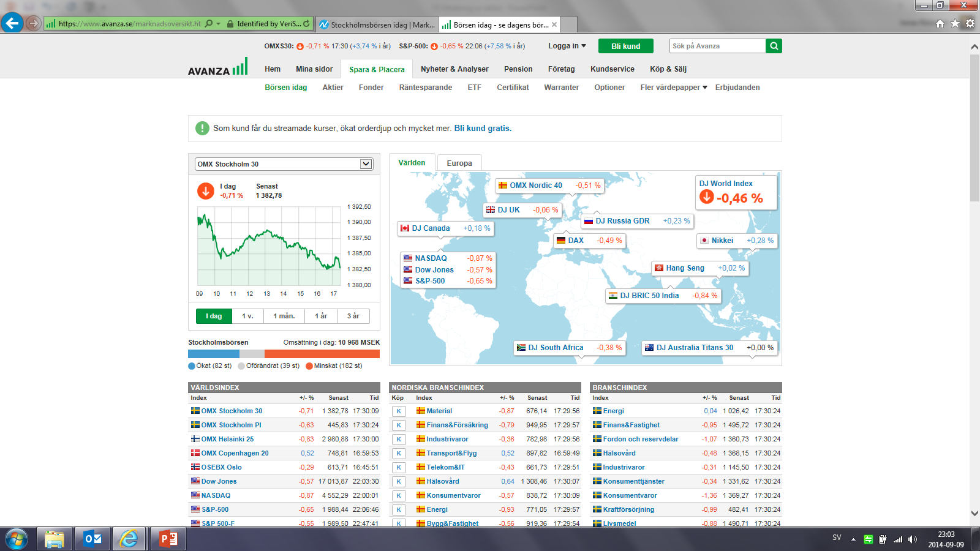
Task: Open Internet Explorer from taskbar
Action: 129,539
